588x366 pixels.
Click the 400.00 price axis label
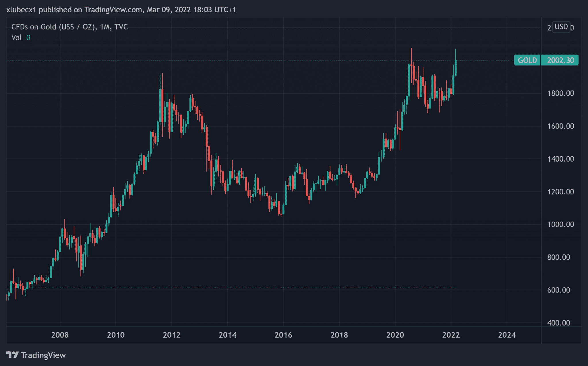click(x=558, y=323)
